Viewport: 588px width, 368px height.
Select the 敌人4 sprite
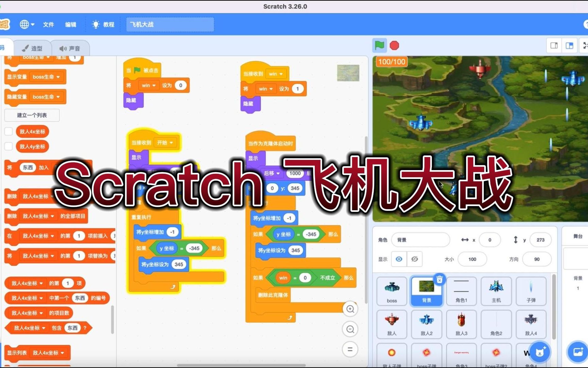click(531, 324)
